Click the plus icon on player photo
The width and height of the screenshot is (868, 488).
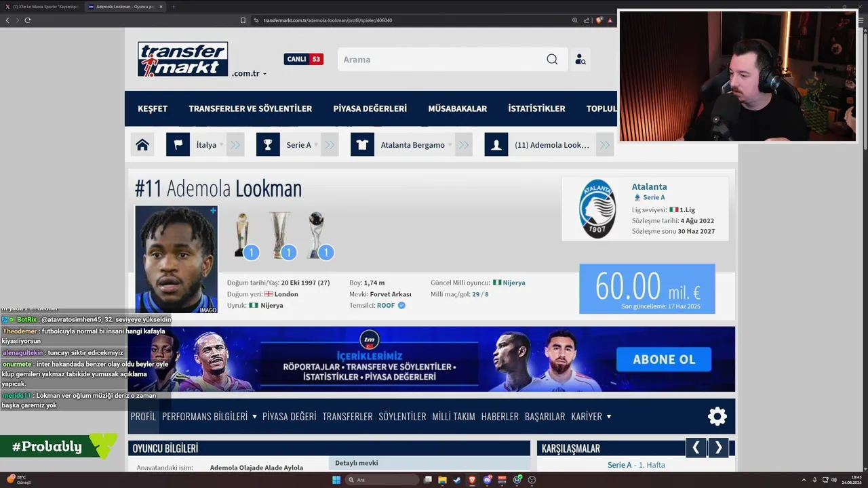213,211
